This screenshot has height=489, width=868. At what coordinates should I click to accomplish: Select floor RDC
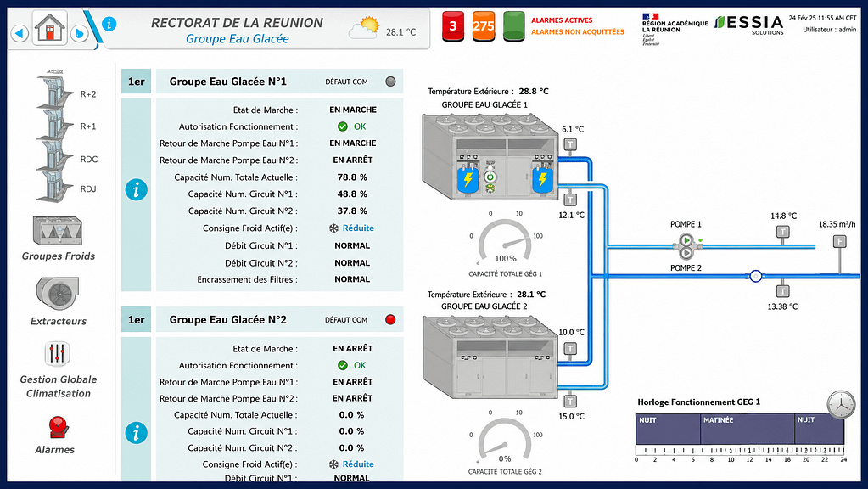(x=88, y=159)
